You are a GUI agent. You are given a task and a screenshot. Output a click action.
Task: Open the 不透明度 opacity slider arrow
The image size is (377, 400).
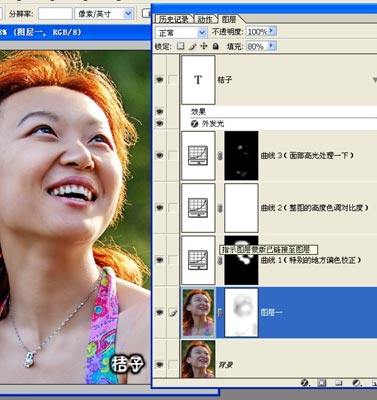click(272, 31)
